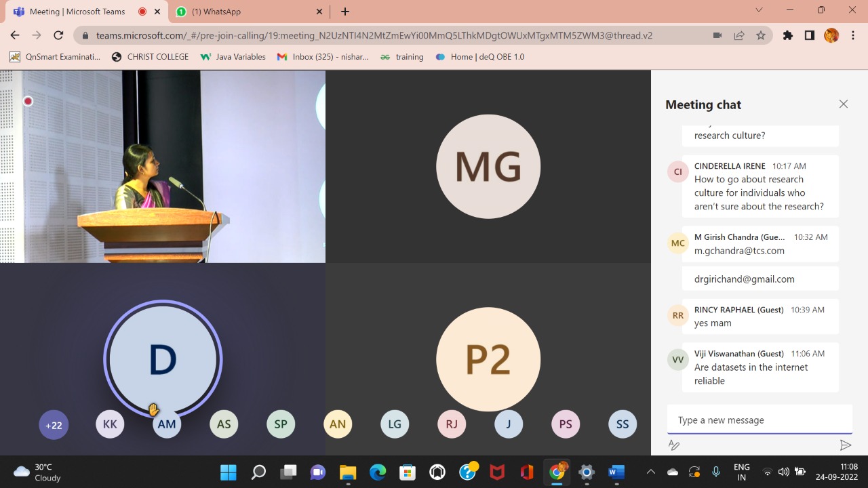
Task: Select participant KK avatar
Action: 110,424
